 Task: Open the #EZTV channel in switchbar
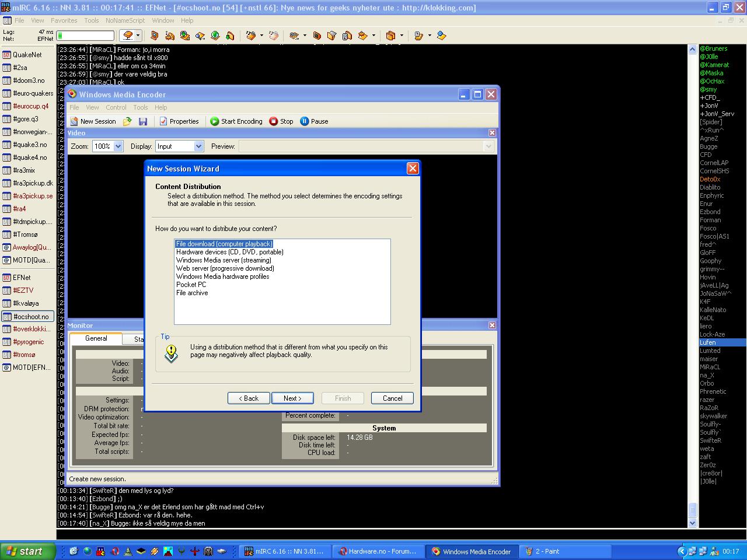click(x=27, y=290)
